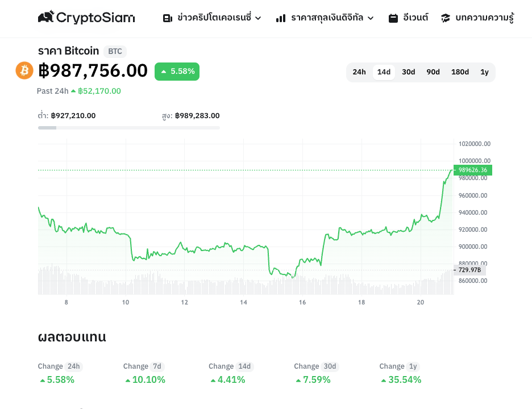Click the low value ฿927,210.00

(x=73, y=116)
